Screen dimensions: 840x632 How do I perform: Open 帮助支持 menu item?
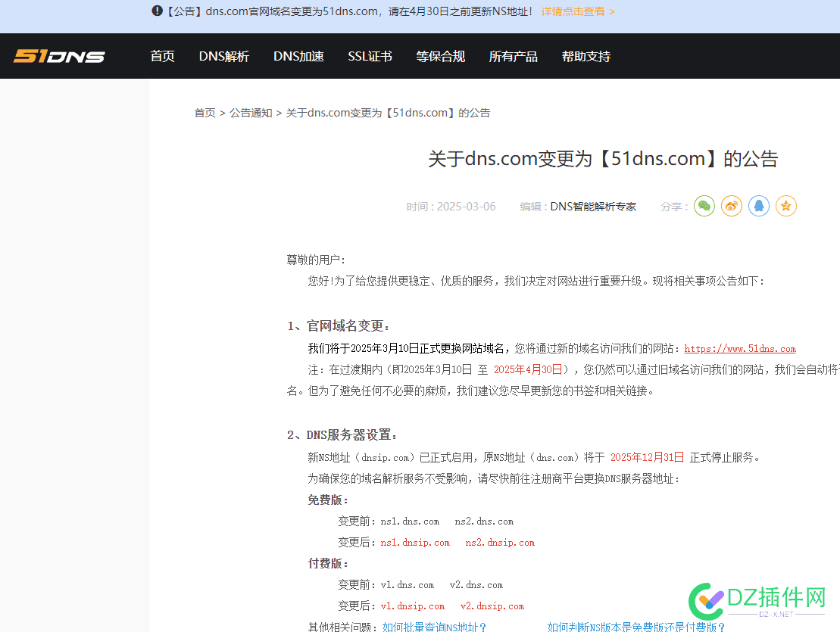pyautogui.click(x=586, y=56)
